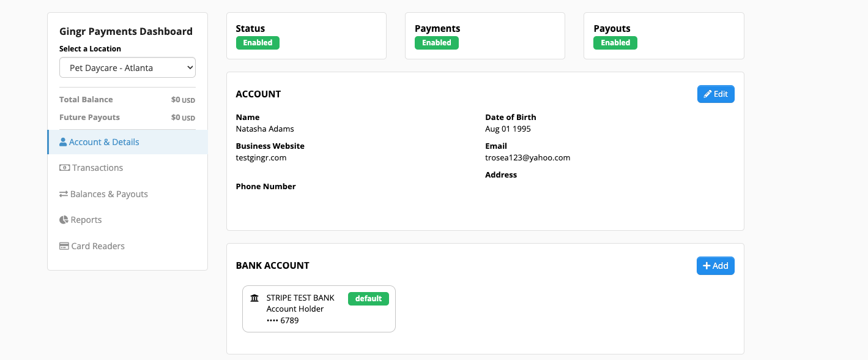Click the person icon beside Account & Details
The height and width of the screenshot is (360, 868).
63,142
